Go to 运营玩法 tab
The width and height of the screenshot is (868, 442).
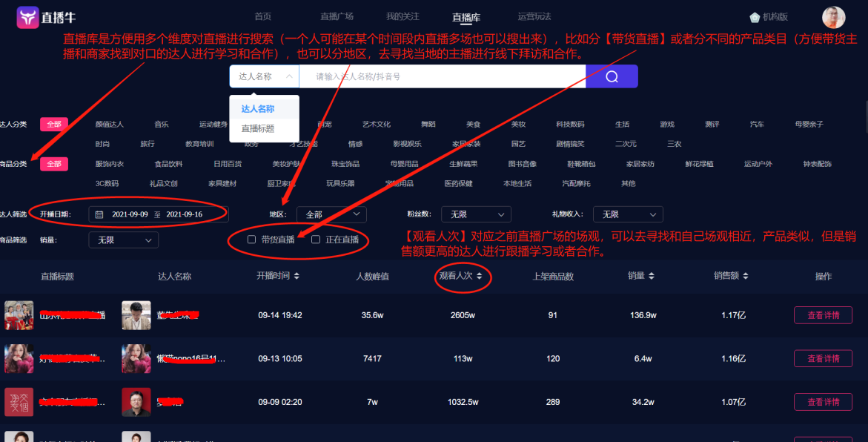point(534,16)
